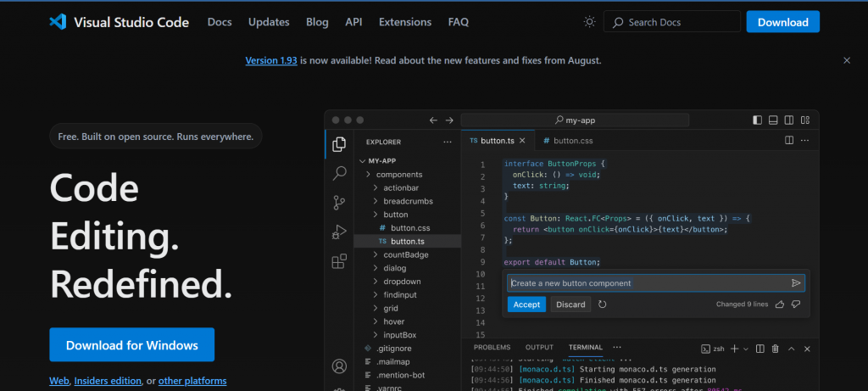Open editor more actions ellipsis
Image resolution: width=868 pixels, height=391 pixels.
pos(805,141)
